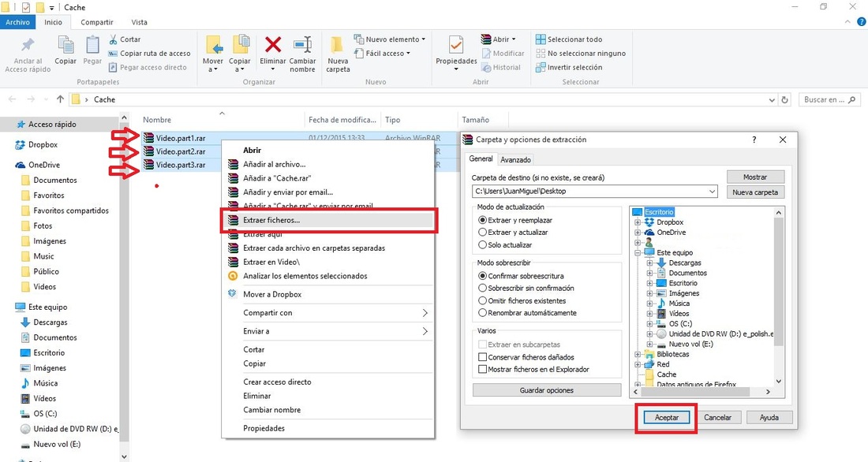Choose Extraer en Video\ in context menu
868x462 pixels.
(x=329, y=263)
